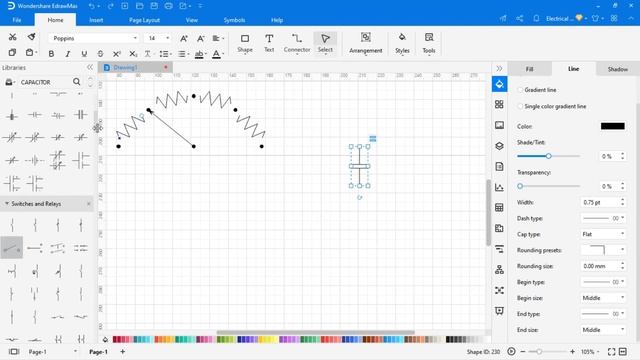The height and width of the screenshot is (360, 640).
Task: Open the Arrangement options
Action: 366,43
